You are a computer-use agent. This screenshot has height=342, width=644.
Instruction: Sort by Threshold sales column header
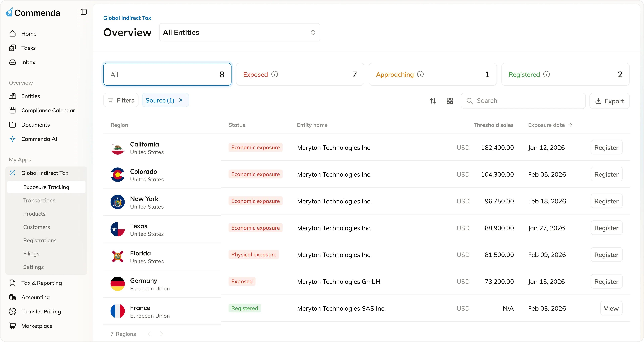[x=493, y=125]
